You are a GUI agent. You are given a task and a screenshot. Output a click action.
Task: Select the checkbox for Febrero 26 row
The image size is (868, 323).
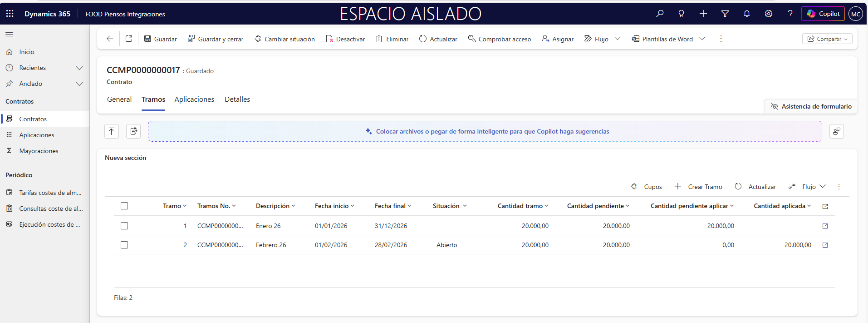(124, 245)
